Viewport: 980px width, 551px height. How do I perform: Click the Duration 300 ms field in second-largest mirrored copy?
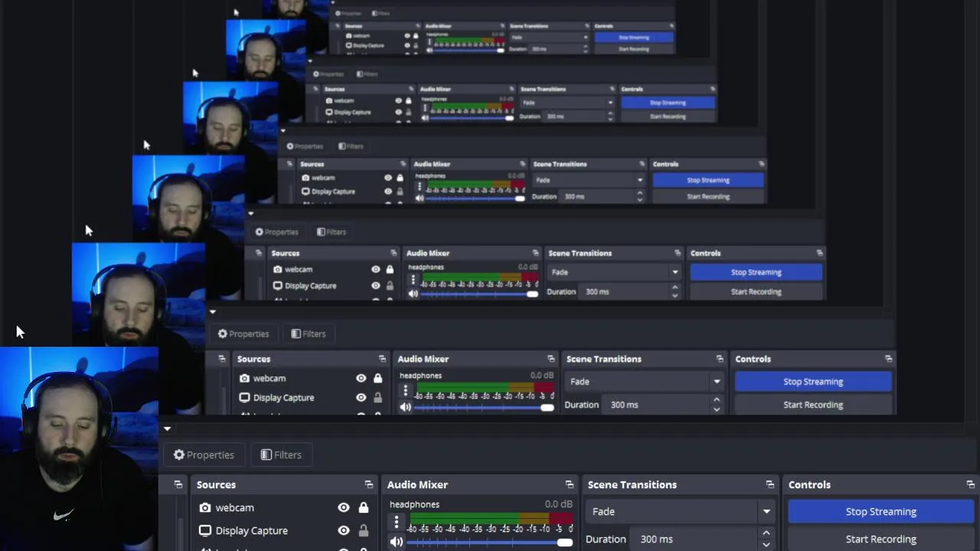tap(656, 404)
